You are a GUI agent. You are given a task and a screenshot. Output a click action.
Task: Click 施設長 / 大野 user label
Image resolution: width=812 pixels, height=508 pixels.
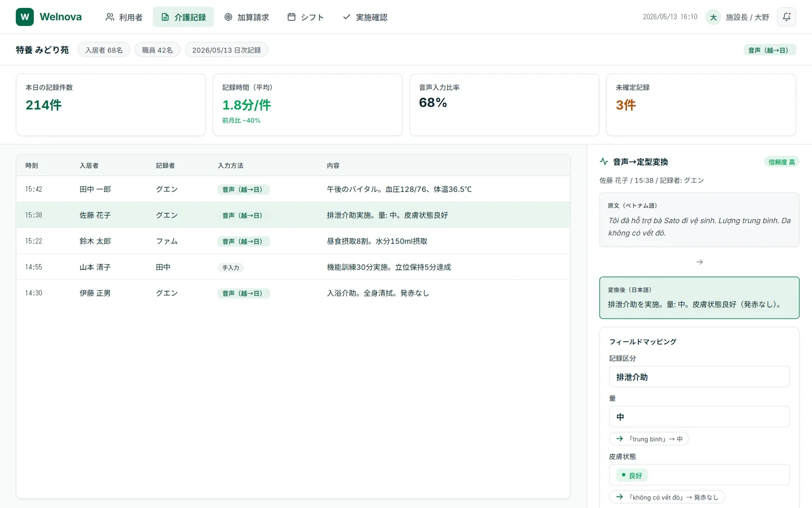tap(747, 17)
